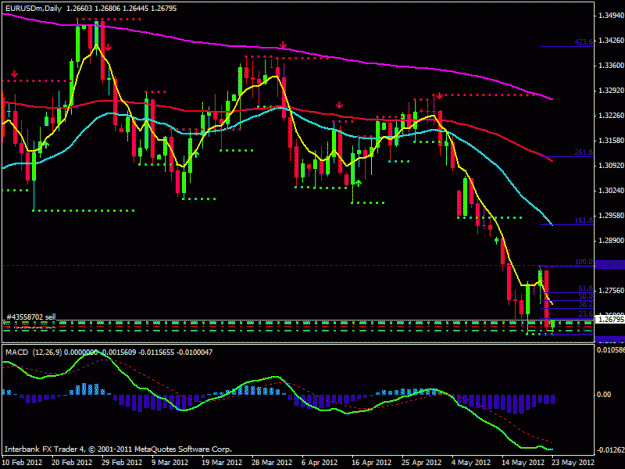This screenshot has width=625, height=469.
Task: Click the 1.27560 price scale value
Action: coord(611,290)
